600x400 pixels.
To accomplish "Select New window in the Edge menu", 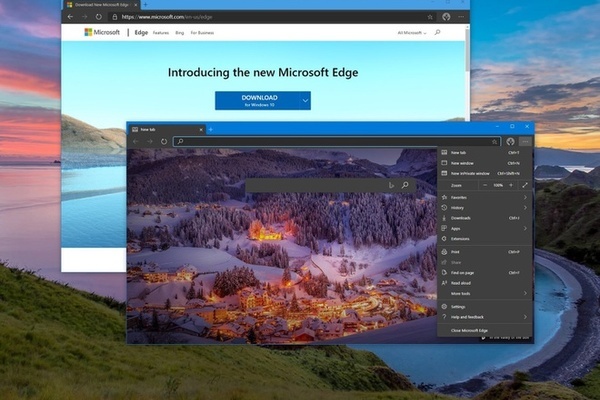I will pyautogui.click(x=485, y=163).
